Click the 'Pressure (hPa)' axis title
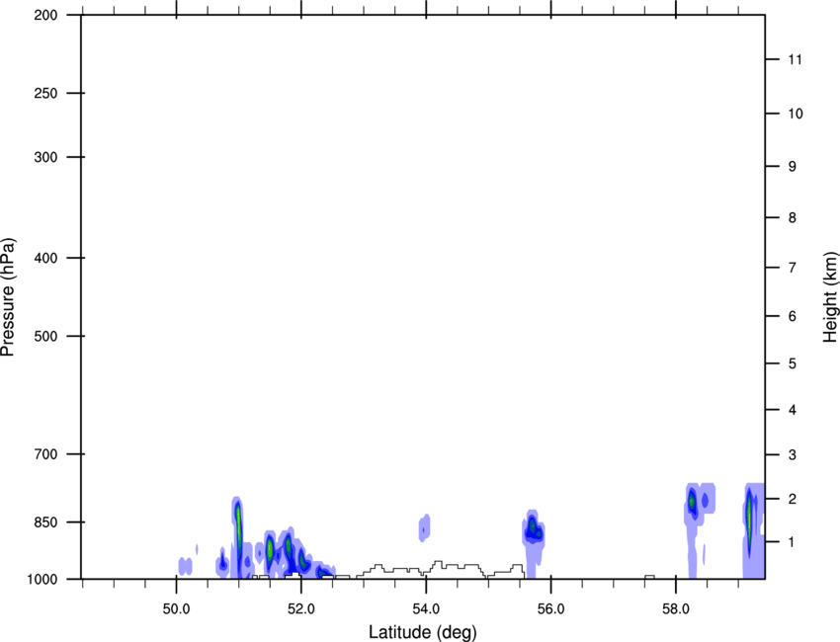 [8, 296]
